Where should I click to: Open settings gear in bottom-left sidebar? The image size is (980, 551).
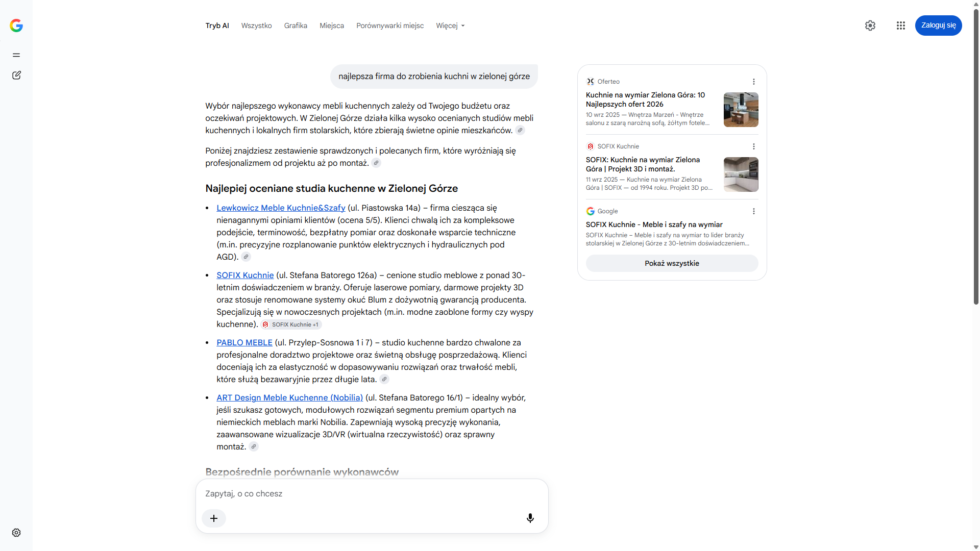coord(16,533)
